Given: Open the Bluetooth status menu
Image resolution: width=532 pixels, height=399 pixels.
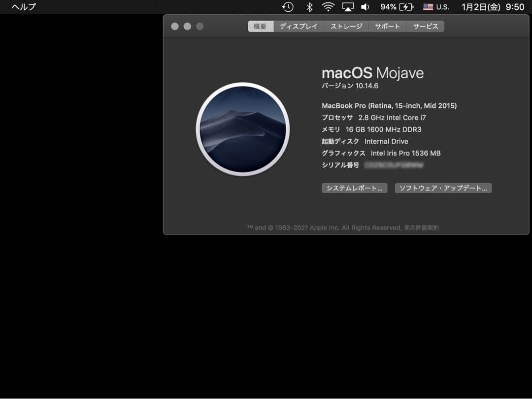Looking at the screenshot, I should (x=309, y=7).
